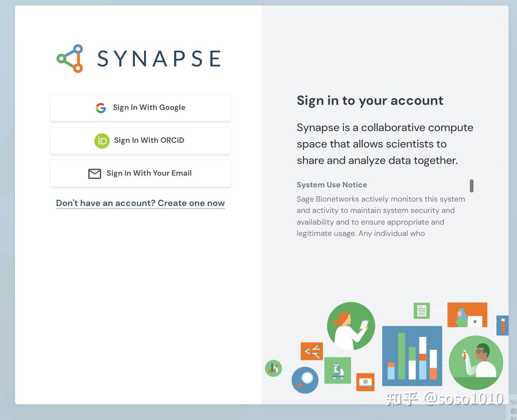Click the scientist with clipboard illustration
517x420 pixels.
point(351,326)
